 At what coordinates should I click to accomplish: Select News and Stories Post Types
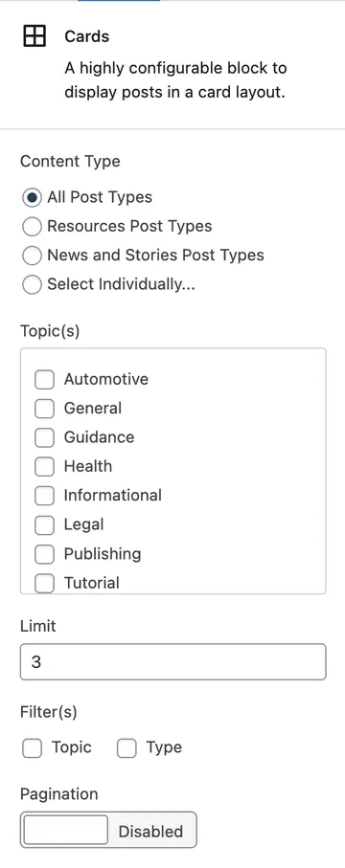coord(33,256)
